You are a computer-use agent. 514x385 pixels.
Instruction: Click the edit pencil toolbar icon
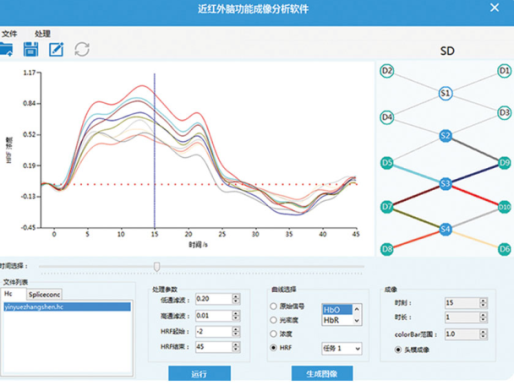point(56,49)
